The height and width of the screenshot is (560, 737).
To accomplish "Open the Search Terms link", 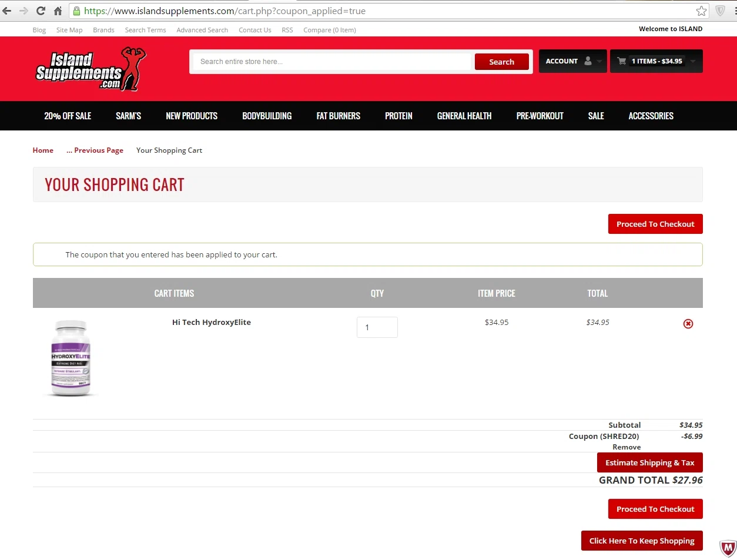I will click(145, 30).
